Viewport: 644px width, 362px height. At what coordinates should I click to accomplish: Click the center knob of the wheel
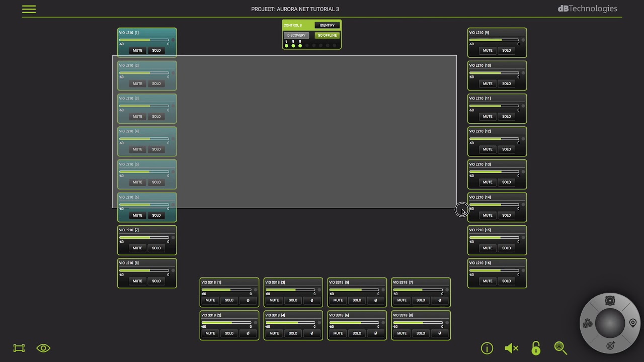(x=610, y=323)
